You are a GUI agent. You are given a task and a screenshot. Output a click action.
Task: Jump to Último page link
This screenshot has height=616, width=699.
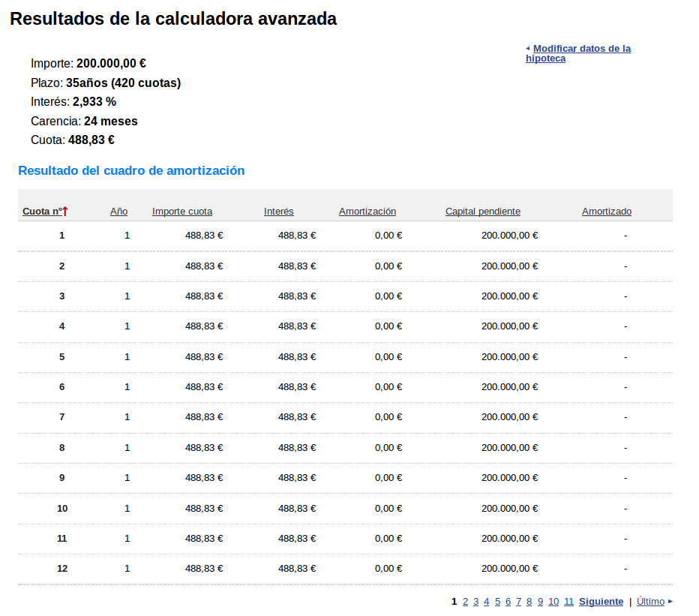pos(650,602)
